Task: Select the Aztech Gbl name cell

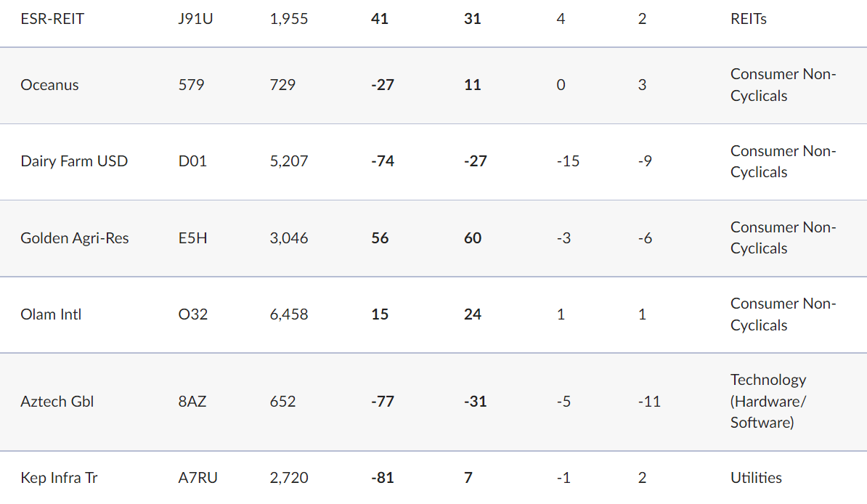Action: [x=57, y=401]
